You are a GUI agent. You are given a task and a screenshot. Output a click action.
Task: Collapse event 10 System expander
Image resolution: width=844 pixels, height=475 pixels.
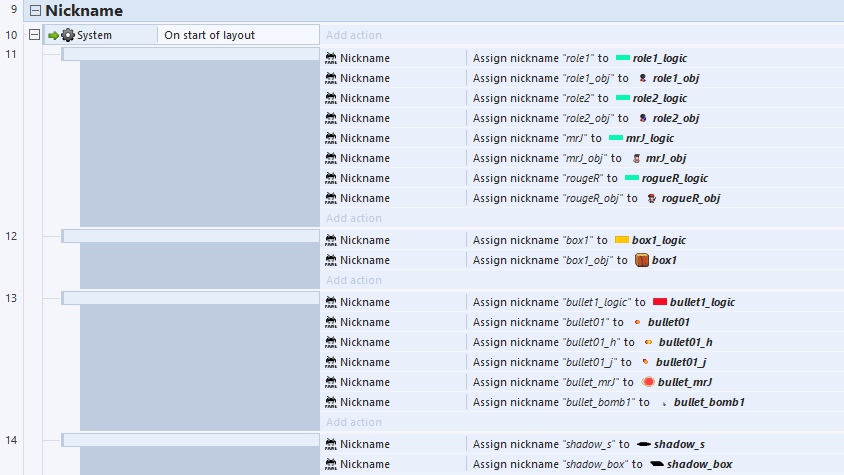point(35,35)
